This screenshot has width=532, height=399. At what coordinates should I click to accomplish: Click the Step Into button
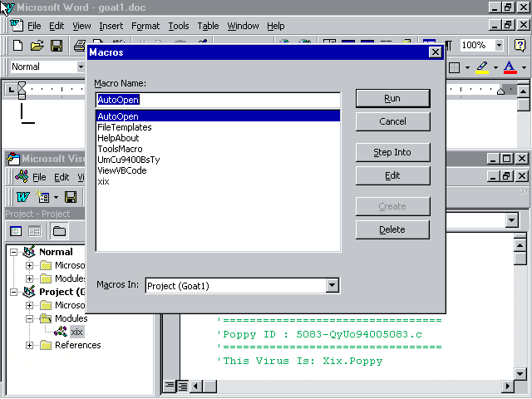392,152
